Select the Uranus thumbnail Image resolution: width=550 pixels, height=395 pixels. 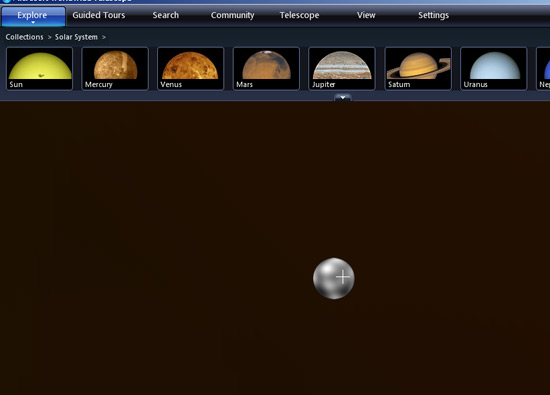click(x=494, y=69)
